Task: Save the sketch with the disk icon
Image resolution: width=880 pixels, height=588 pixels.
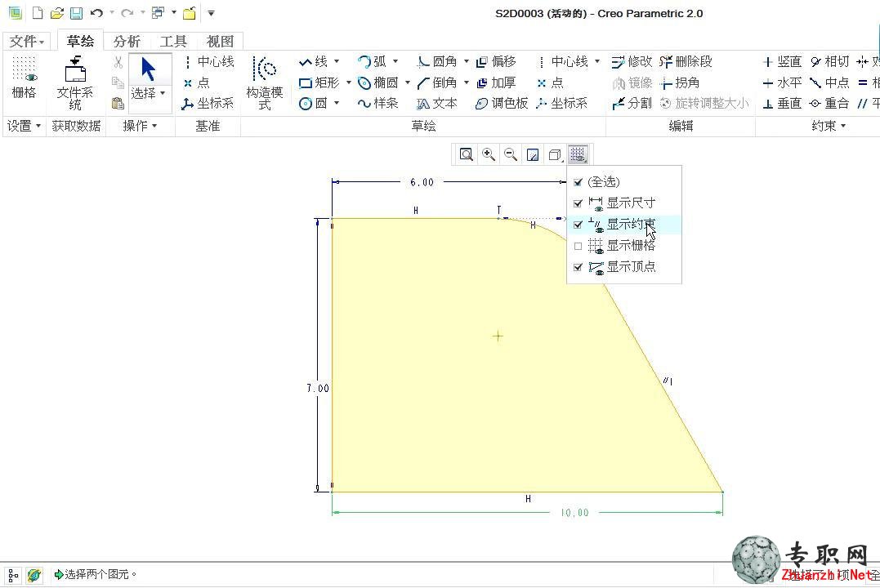Action: [x=76, y=13]
